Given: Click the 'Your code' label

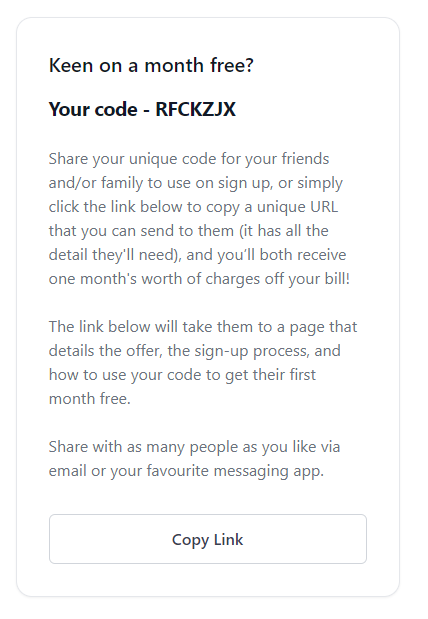Looking at the screenshot, I should pos(93,109).
